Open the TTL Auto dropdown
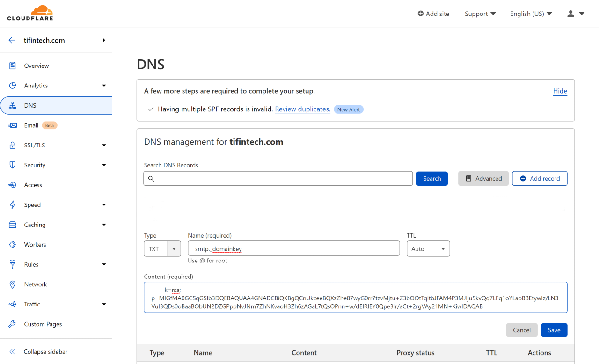Image resolution: width=599 pixels, height=364 pixels. click(x=428, y=249)
